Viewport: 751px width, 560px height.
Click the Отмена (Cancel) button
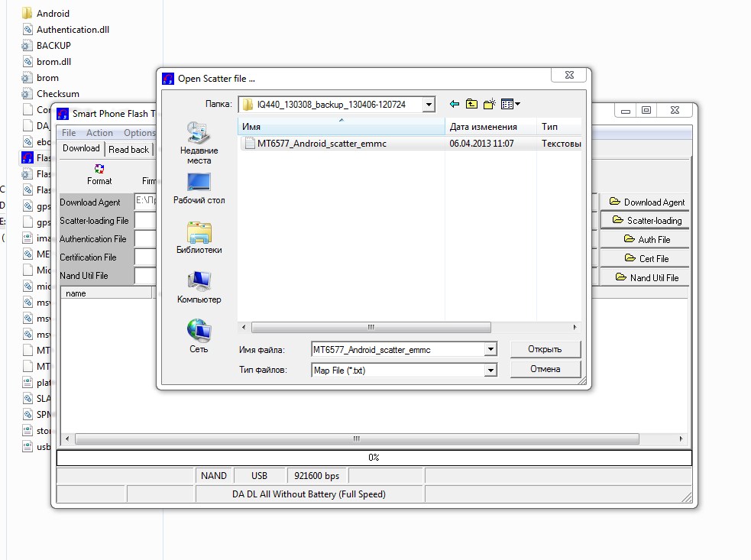click(545, 369)
